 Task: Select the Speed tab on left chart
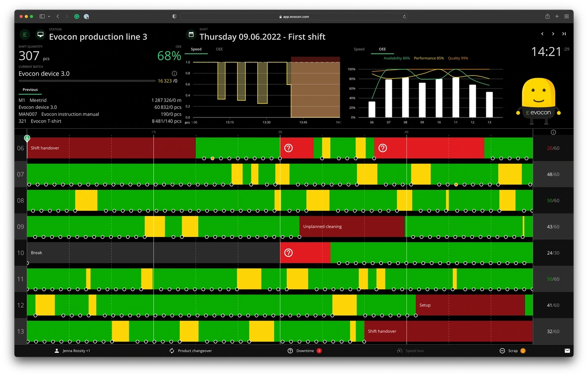click(196, 49)
